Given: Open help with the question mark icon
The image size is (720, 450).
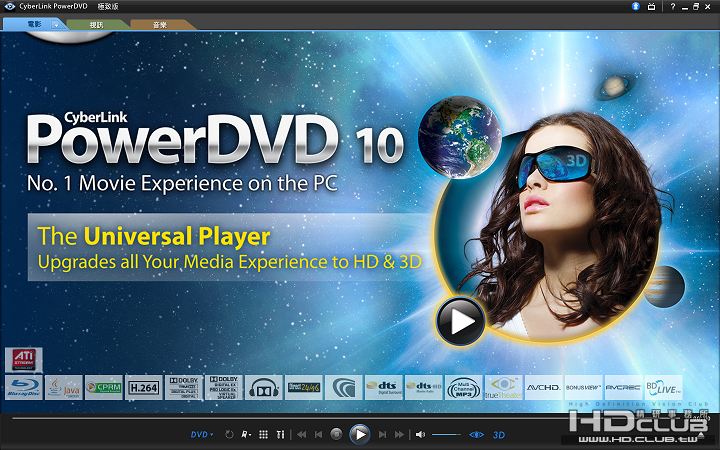Looking at the screenshot, I should pyautogui.click(x=673, y=6).
